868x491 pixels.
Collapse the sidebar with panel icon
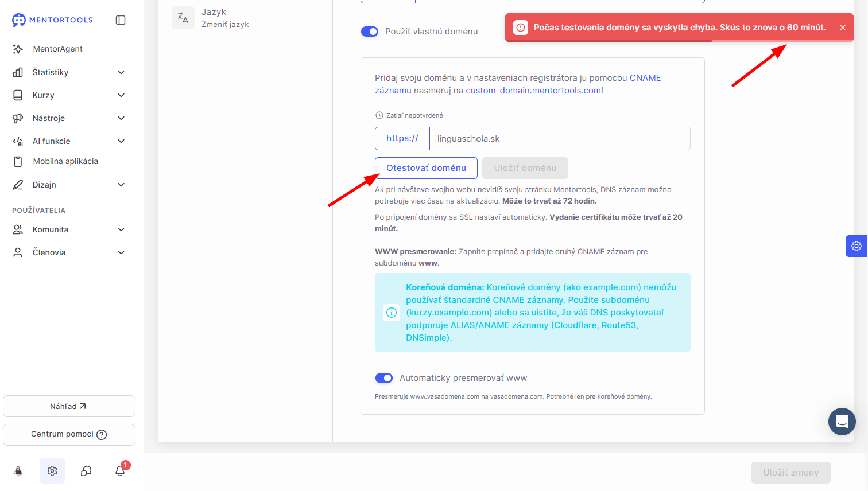(121, 20)
